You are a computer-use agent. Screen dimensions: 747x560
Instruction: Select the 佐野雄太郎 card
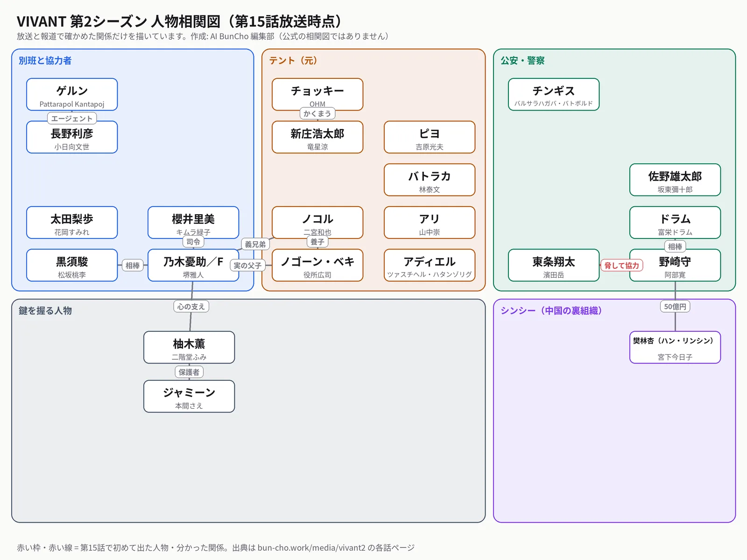point(675,180)
